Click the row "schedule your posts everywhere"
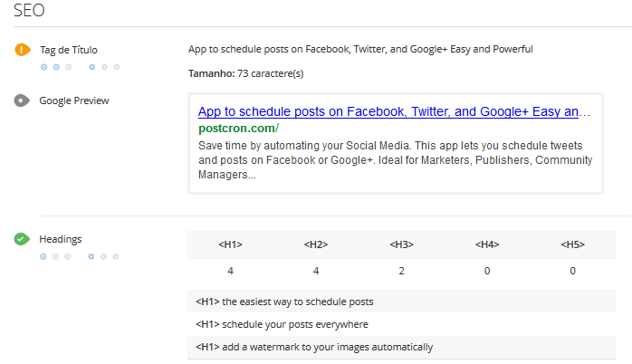The image size is (632, 364). point(282,324)
